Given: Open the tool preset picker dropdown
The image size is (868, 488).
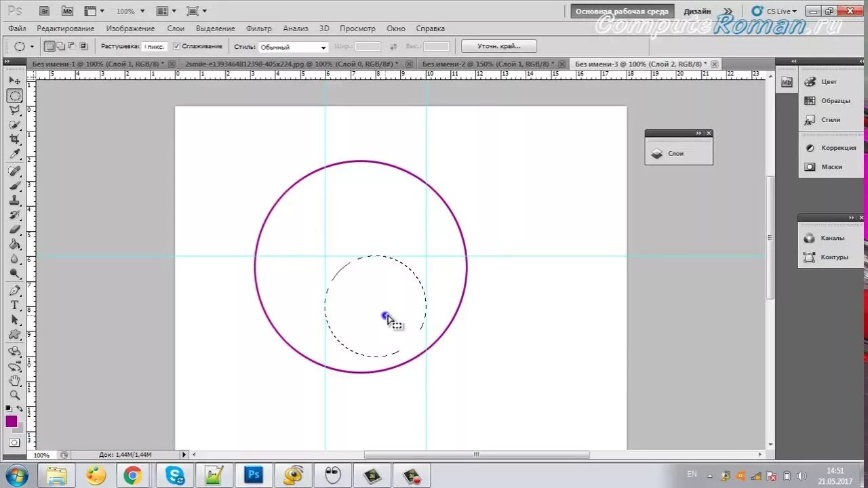Looking at the screenshot, I should pyautogui.click(x=32, y=47).
